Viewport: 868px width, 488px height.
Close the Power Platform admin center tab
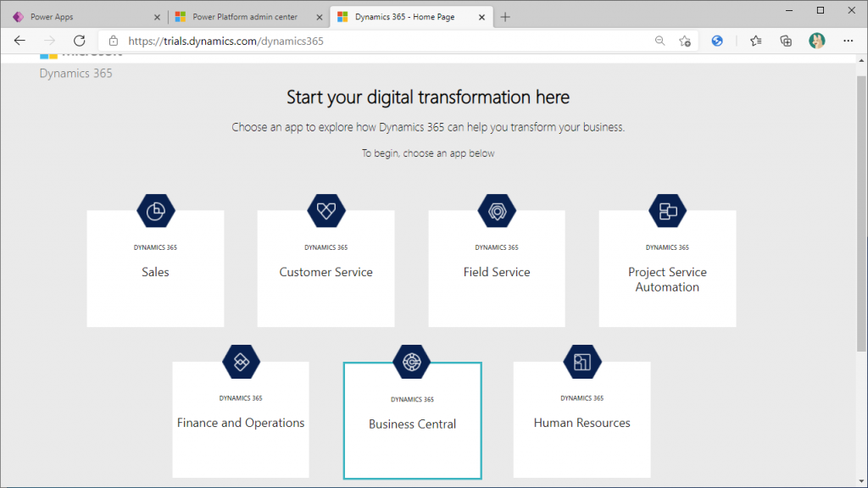pos(320,17)
